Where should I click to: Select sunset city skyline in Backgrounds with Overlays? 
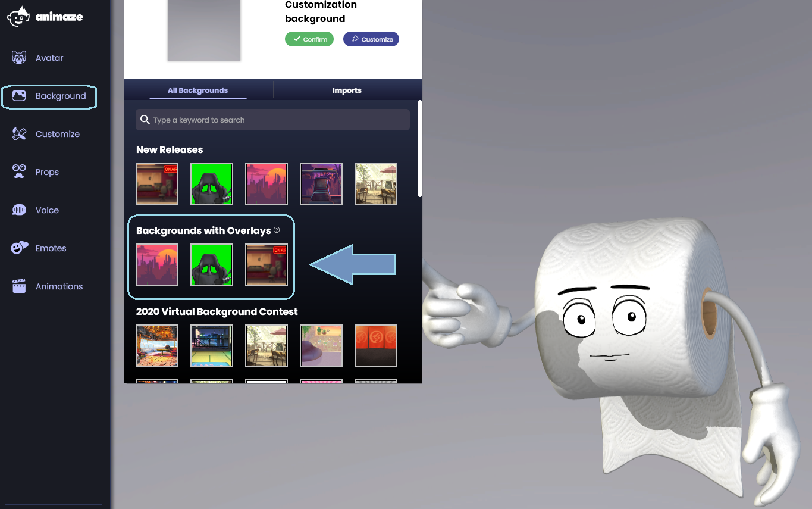(157, 265)
